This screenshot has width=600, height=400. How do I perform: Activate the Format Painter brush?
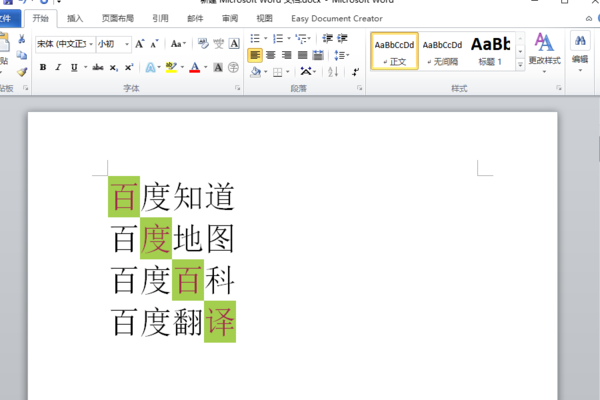coord(22,72)
